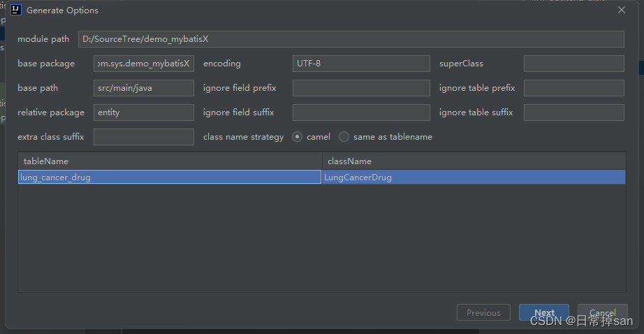The image size is (644, 334).
Task: Focus the encoding field showing UTF-8
Action: [x=361, y=64]
